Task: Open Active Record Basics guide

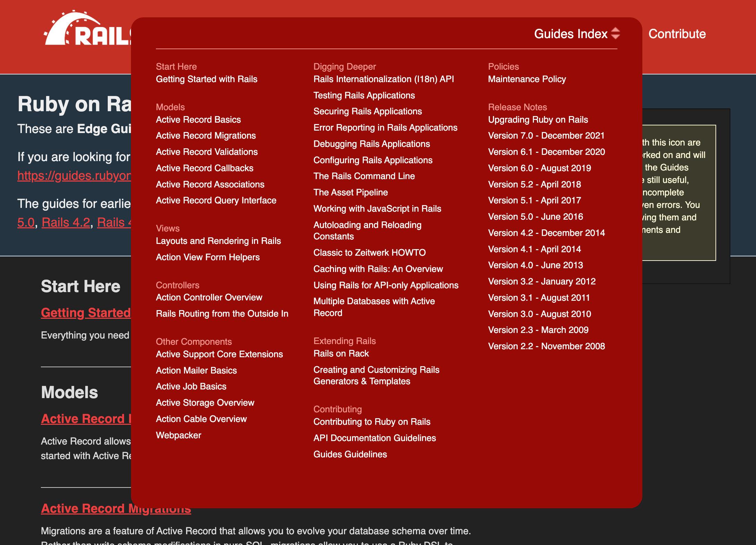Action: [198, 119]
